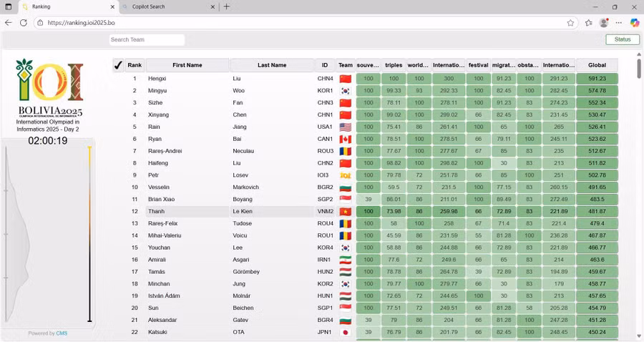Toggle the checkmark column header
The width and height of the screenshot is (644, 342).
pos(118,65)
